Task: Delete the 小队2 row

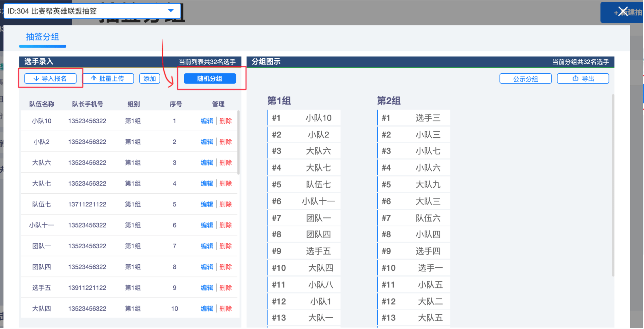Action: pos(226,142)
